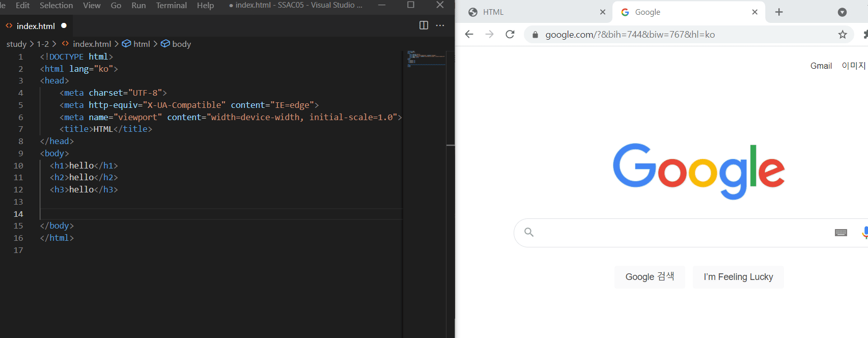Click the html lang="ko" line

coord(79,69)
